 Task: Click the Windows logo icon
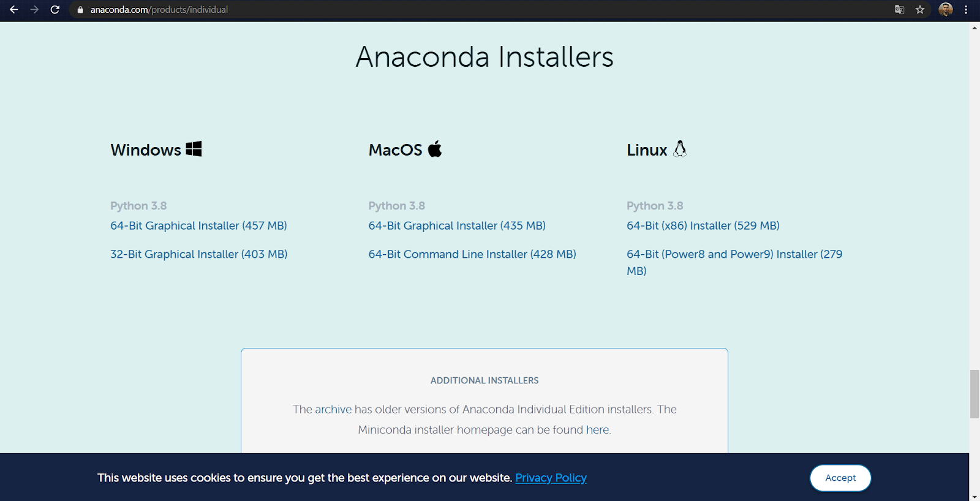click(194, 149)
